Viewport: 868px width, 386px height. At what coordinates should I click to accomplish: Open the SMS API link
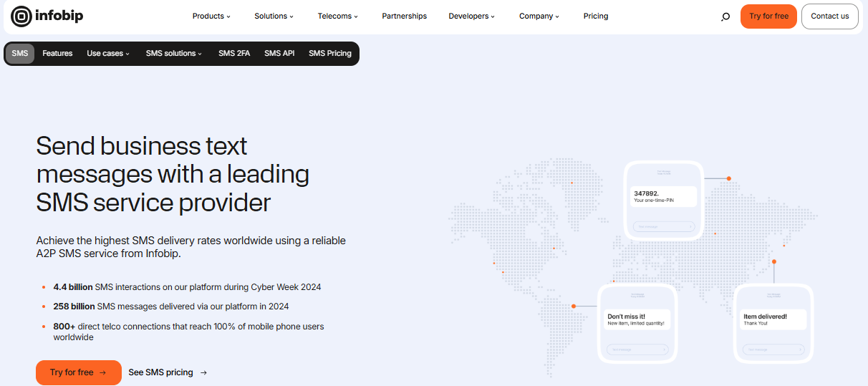pos(279,53)
